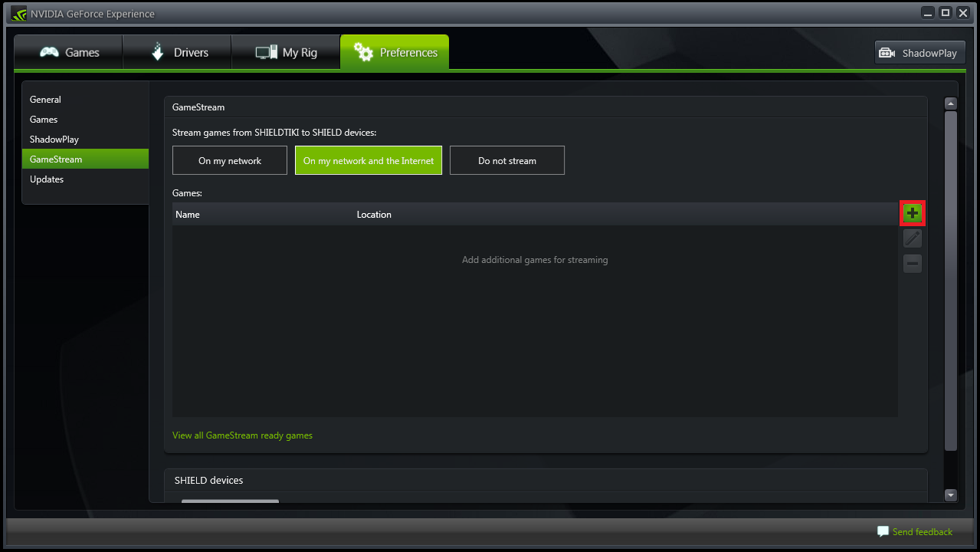Select the Preferences tab
The height and width of the screenshot is (552, 980).
point(395,52)
